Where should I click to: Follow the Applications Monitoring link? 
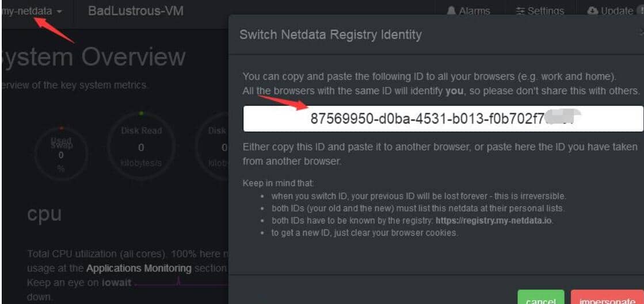(x=139, y=269)
